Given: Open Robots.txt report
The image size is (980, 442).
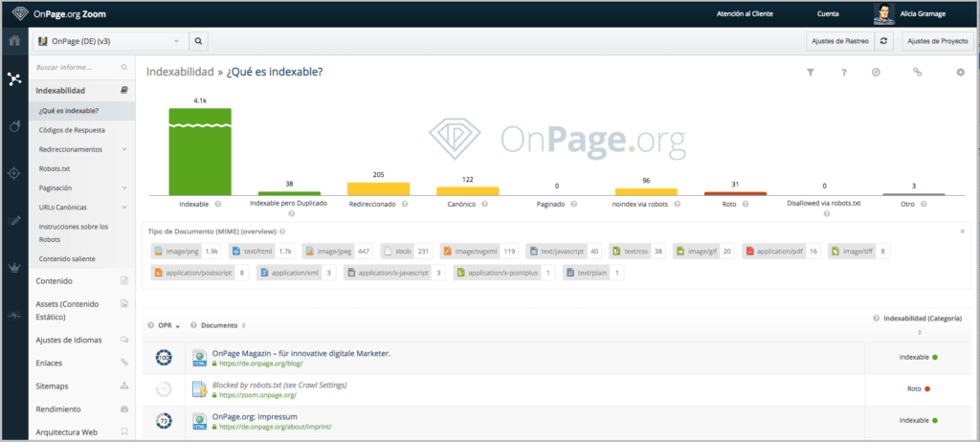Looking at the screenshot, I should (x=55, y=168).
